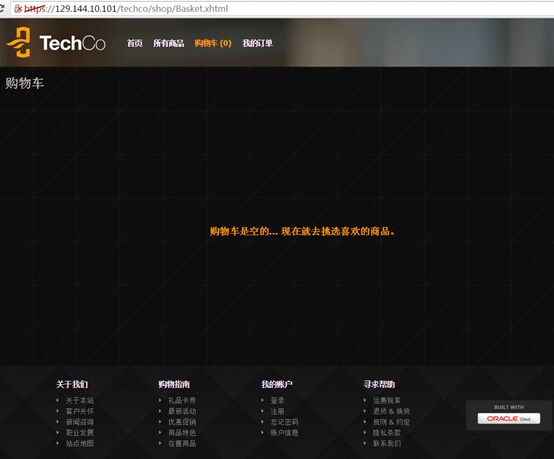Click the insecure HTTPS warning icon
Viewport: 554px width, 459px height.
coord(18,8)
